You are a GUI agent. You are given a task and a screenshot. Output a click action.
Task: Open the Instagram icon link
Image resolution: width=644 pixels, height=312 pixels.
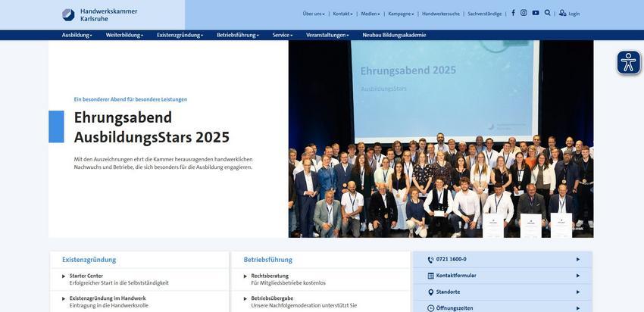524,13
